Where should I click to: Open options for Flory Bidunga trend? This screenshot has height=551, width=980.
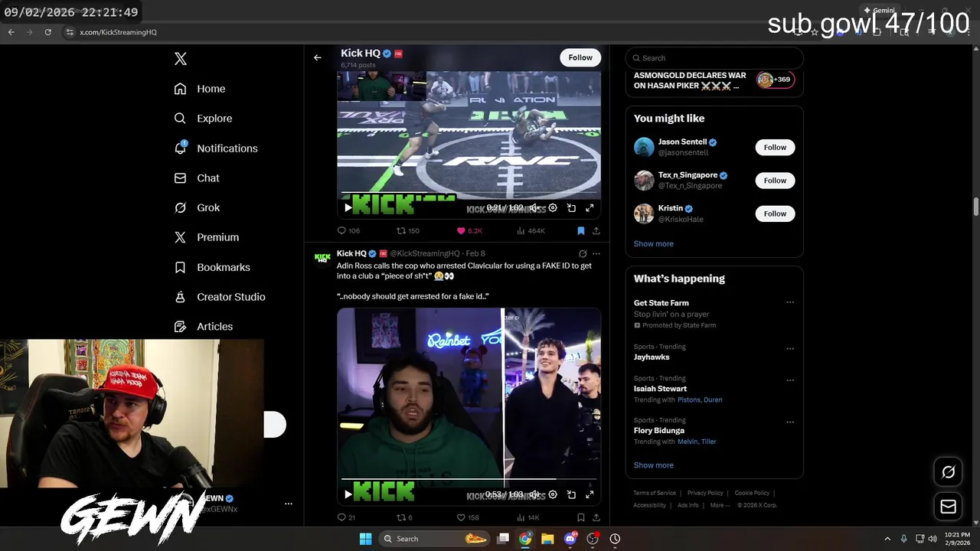[x=790, y=422]
